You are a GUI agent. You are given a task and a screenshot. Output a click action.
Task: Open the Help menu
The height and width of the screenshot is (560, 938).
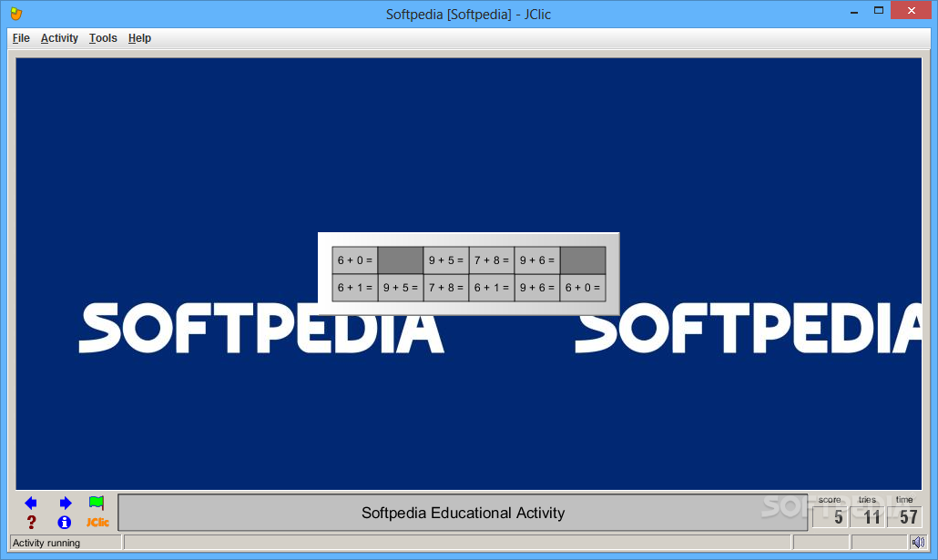pyautogui.click(x=139, y=38)
